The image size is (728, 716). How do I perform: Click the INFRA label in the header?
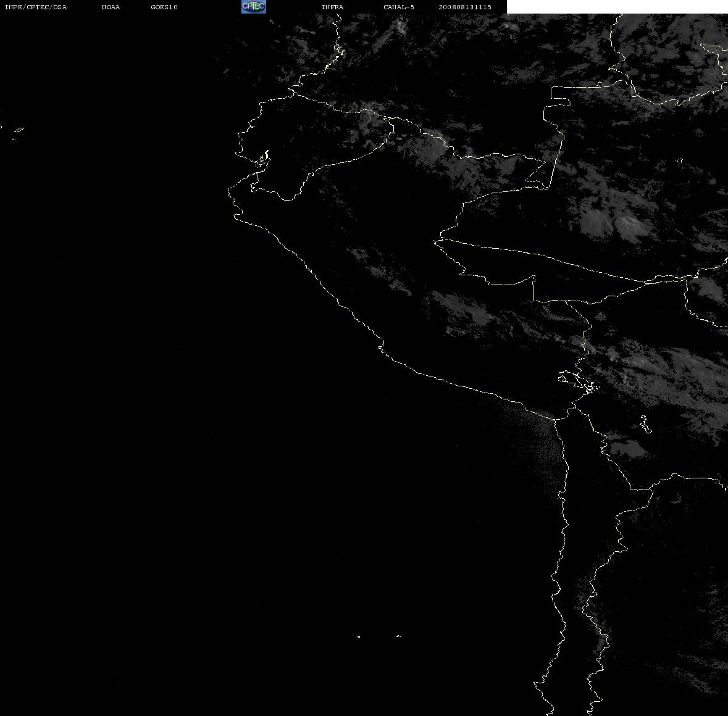(332, 7)
